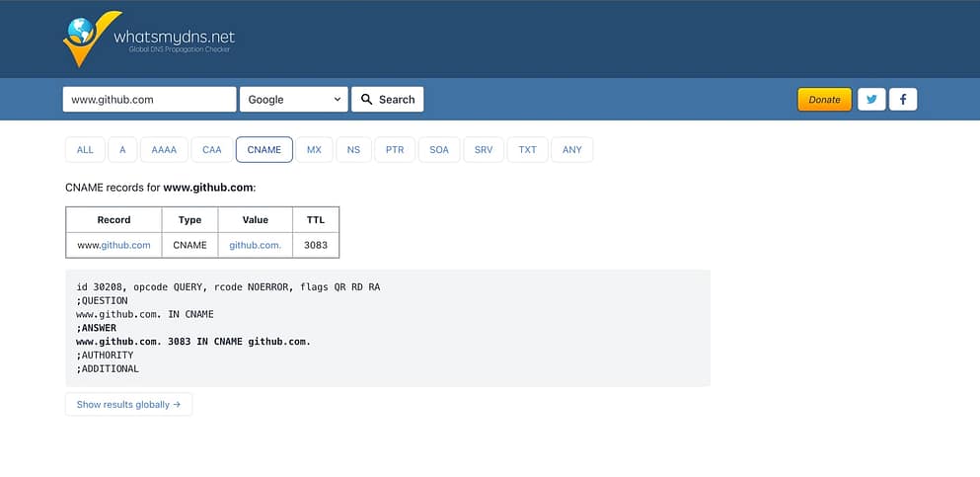
Task: Click the Search button with magnifier
Action: (387, 100)
